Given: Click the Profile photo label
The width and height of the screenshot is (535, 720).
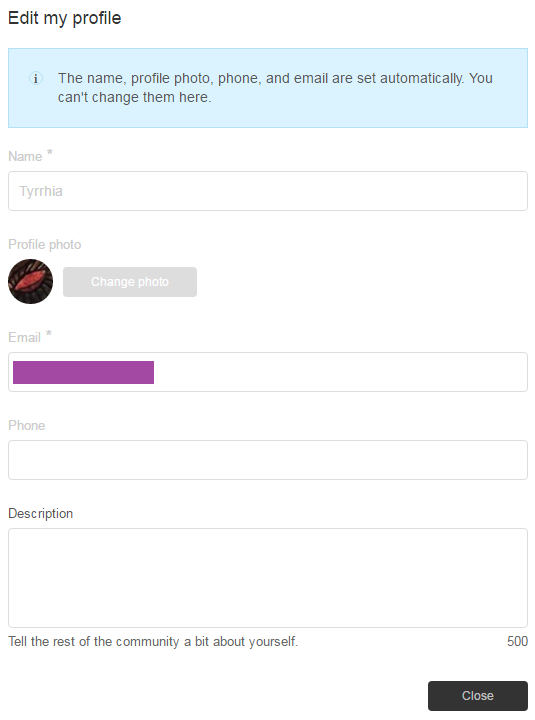Looking at the screenshot, I should [45, 245].
